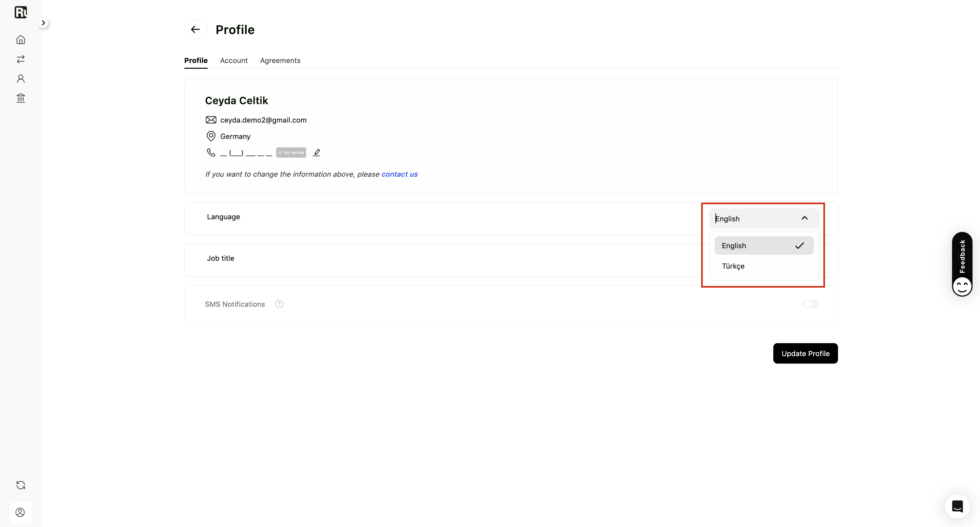Open the person icon in sidebar
Image resolution: width=980 pixels, height=527 pixels.
coord(20,78)
